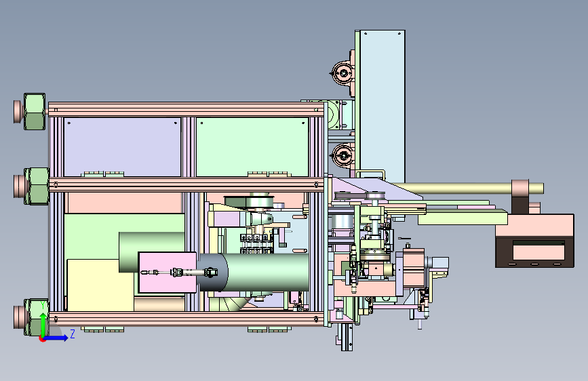
Task: Select the topmost green hex leveling nut
Action: coord(35,111)
